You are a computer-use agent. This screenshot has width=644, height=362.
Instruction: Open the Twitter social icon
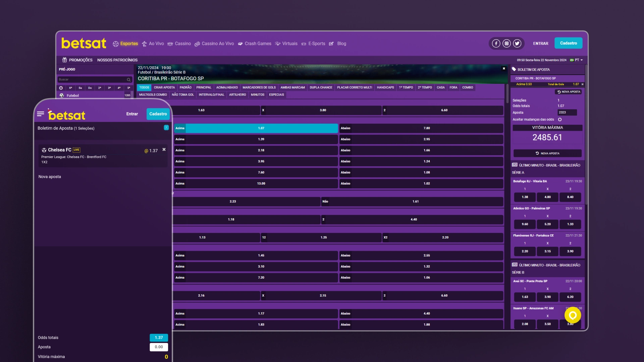[x=517, y=44]
